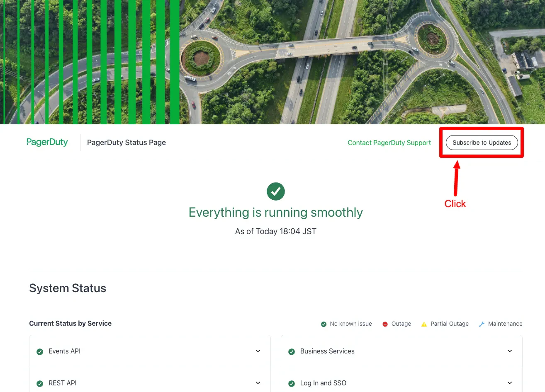Click the 'No known issue' legend text
Viewport: 545px width, 392px height.
351,324
